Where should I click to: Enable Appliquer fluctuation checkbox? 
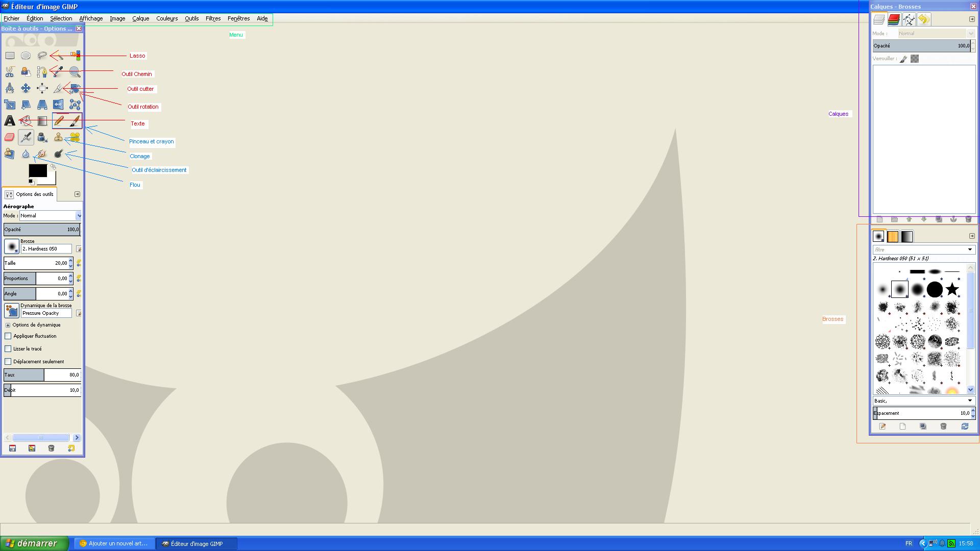[x=8, y=336]
